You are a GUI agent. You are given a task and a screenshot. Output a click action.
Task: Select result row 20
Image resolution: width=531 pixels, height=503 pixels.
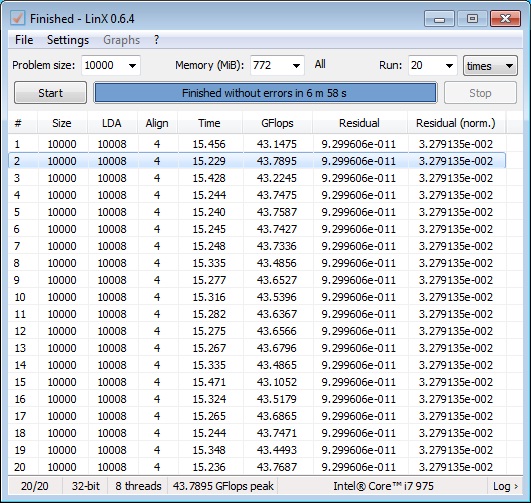point(257,467)
